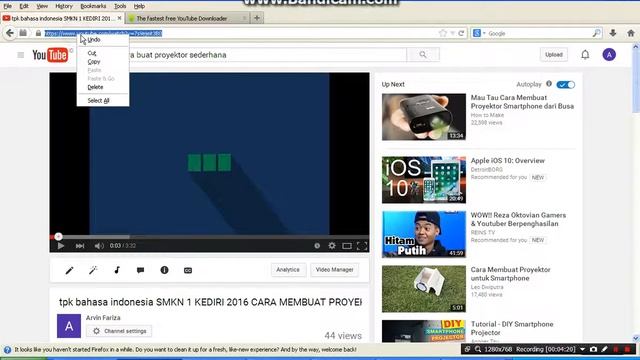Click the Upload button
The height and width of the screenshot is (360, 640).
click(x=553, y=55)
